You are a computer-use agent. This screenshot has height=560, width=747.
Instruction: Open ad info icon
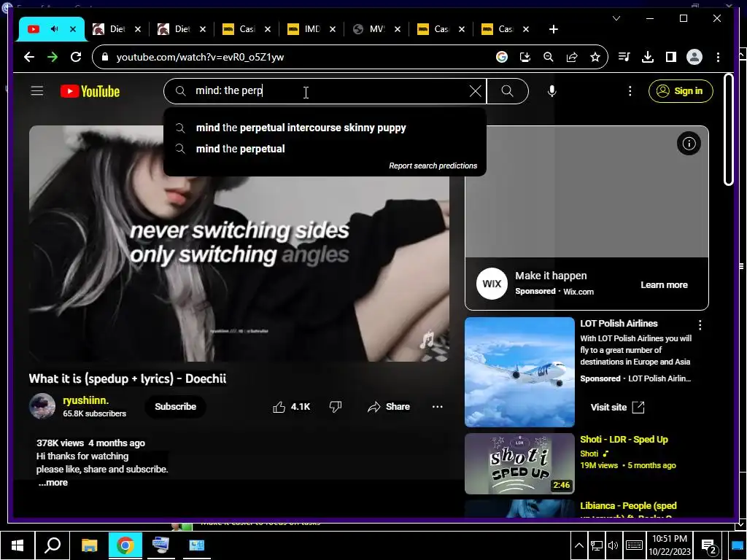click(689, 144)
